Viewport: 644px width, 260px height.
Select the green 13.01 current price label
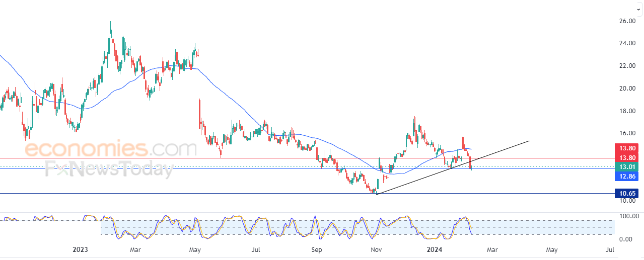[x=626, y=167]
